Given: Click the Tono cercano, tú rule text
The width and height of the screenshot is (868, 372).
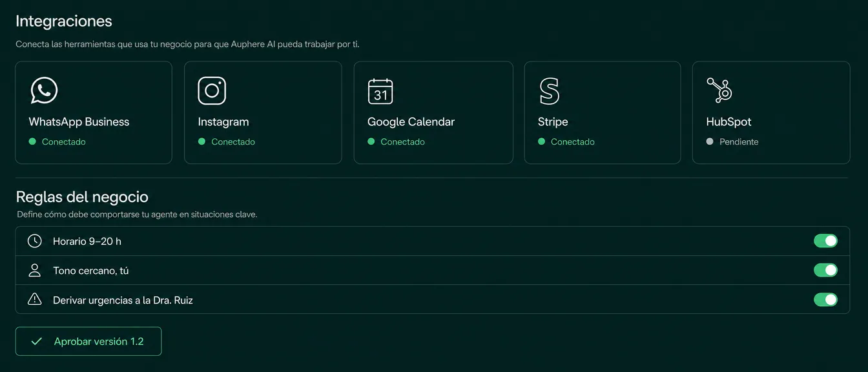Looking at the screenshot, I should (x=91, y=270).
